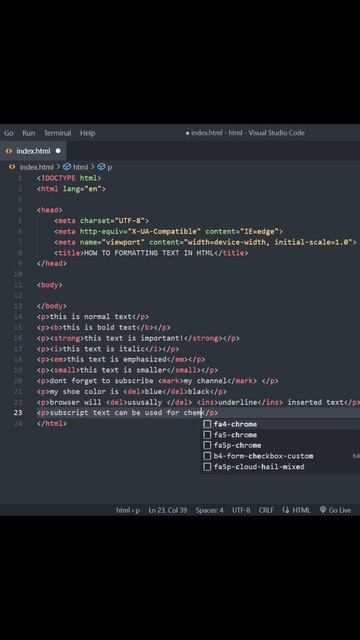The height and width of the screenshot is (640, 360).
Task: Select the fa4-chrome suggestion
Action: click(x=280, y=424)
